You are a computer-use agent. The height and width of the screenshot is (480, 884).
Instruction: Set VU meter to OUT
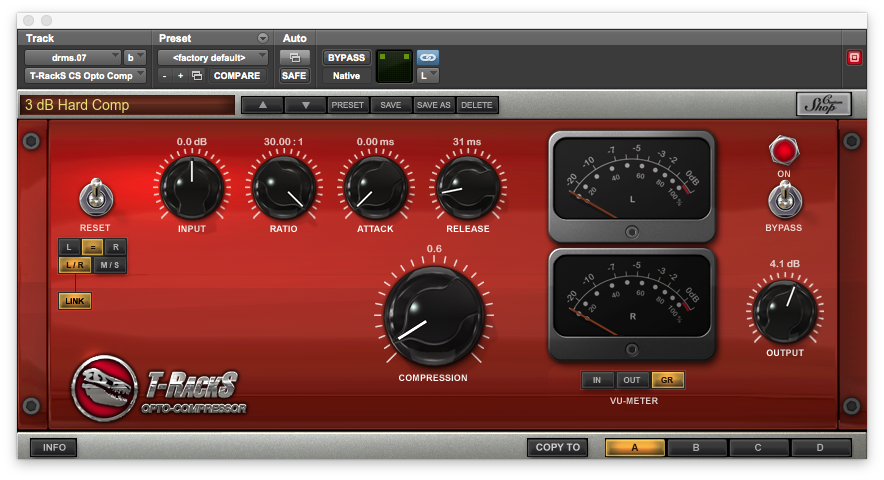click(632, 380)
